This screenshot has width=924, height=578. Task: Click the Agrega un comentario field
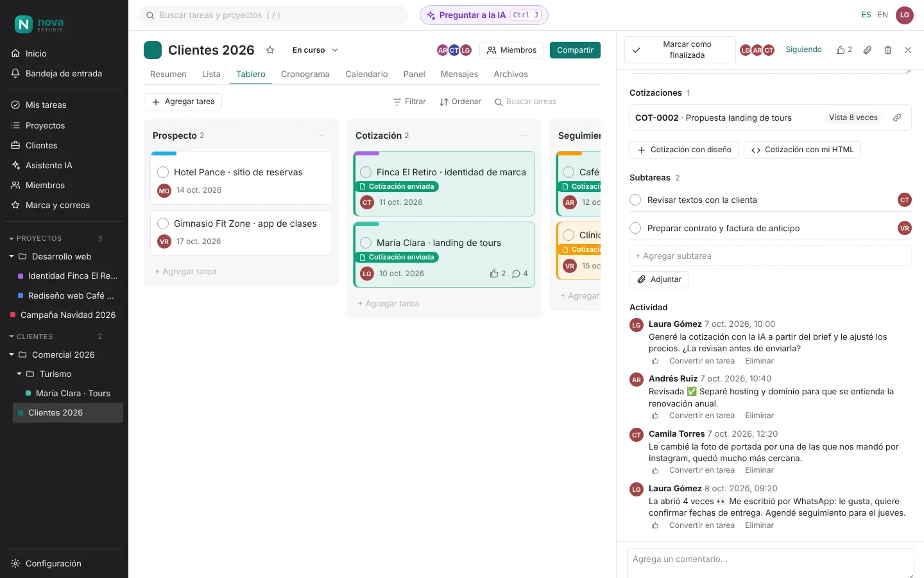[770, 563]
